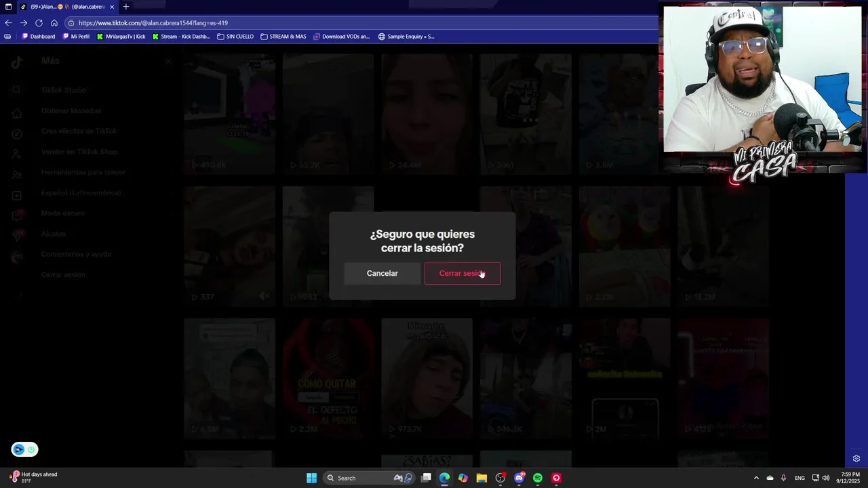Click Cancelar in the logout dialog
This screenshot has height=488, width=868.
(x=382, y=273)
